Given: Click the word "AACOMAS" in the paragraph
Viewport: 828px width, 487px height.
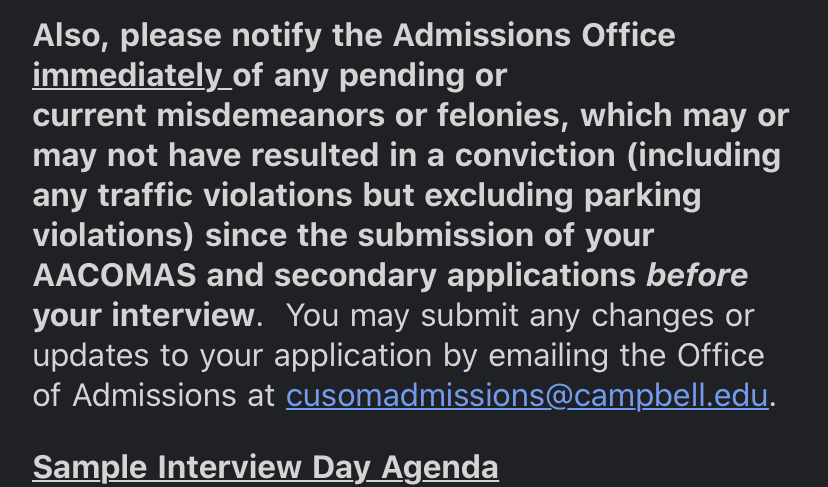Looking at the screenshot, I should 115,275.
